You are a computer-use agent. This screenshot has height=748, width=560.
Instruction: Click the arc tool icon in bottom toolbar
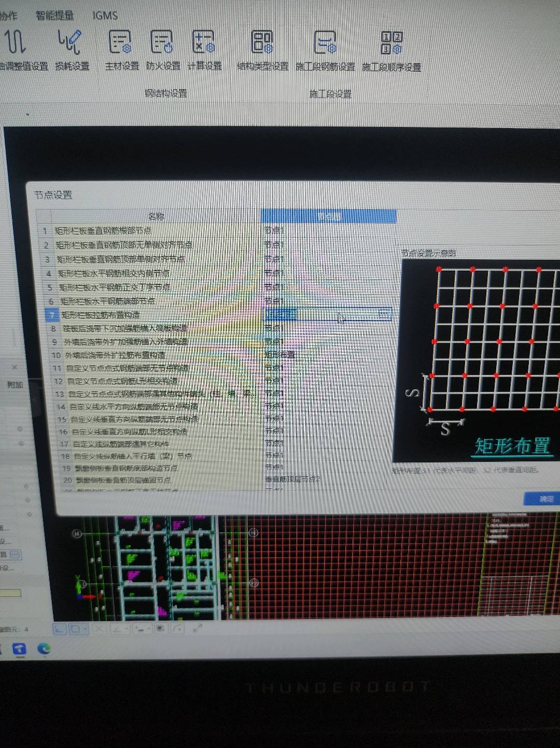(177, 628)
